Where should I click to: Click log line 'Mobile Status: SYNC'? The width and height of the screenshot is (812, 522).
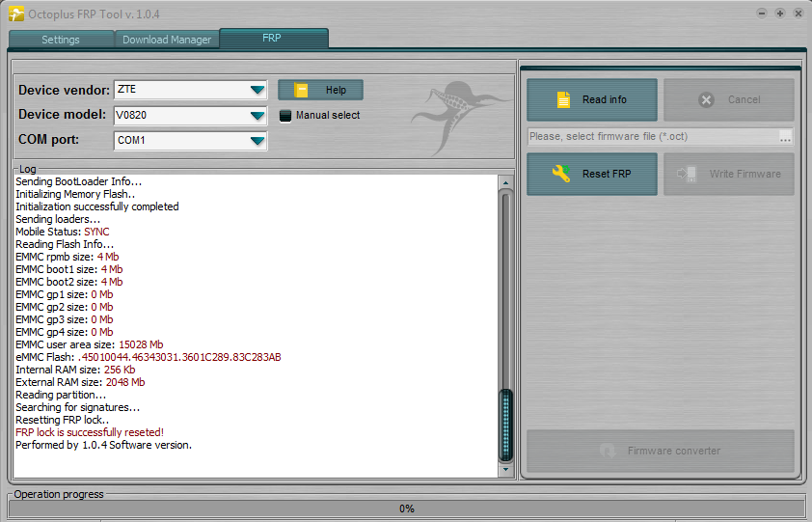tap(62, 232)
